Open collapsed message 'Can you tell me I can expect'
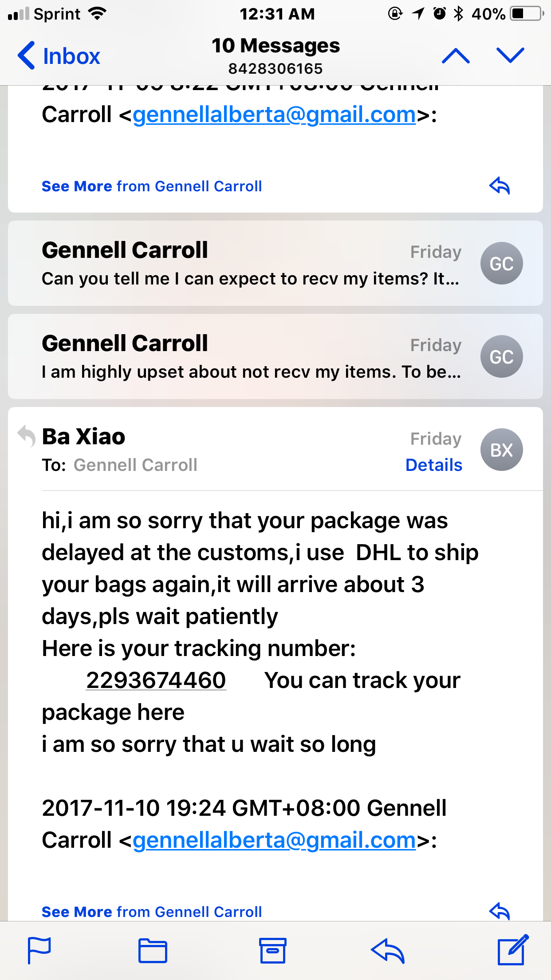This screenshot has width=551, height=980. pos(275,263)
